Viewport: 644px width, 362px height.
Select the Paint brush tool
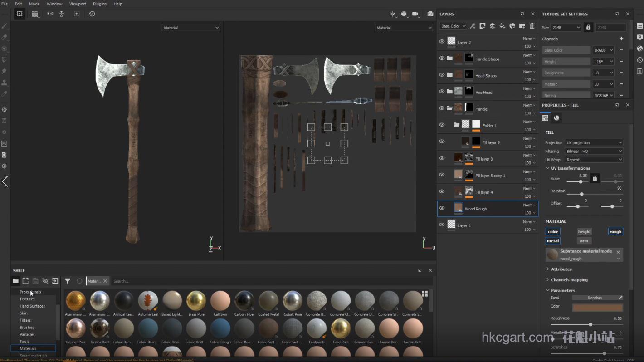coord(5,26)
